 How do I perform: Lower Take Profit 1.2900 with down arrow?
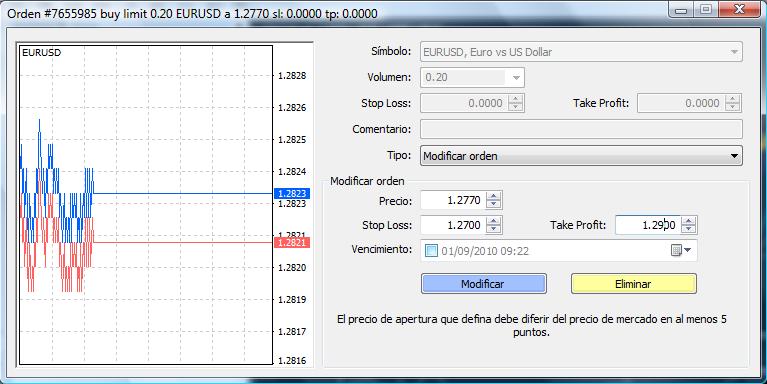click(x=689, y=229)
